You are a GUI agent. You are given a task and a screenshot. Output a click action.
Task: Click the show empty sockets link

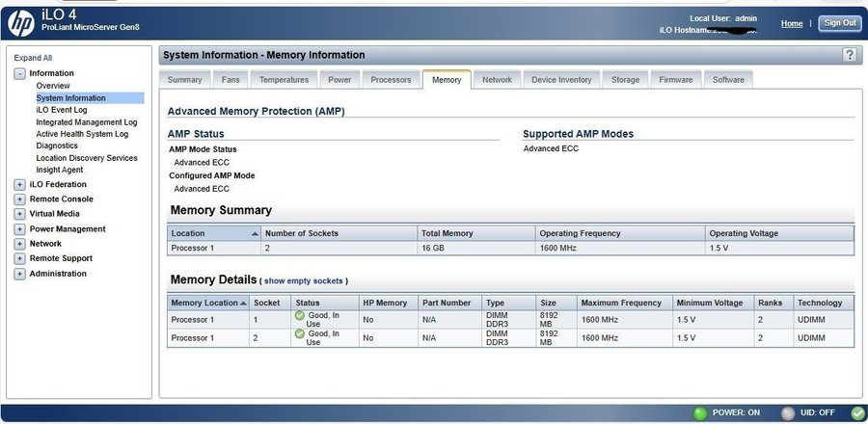tap(304, 280)
